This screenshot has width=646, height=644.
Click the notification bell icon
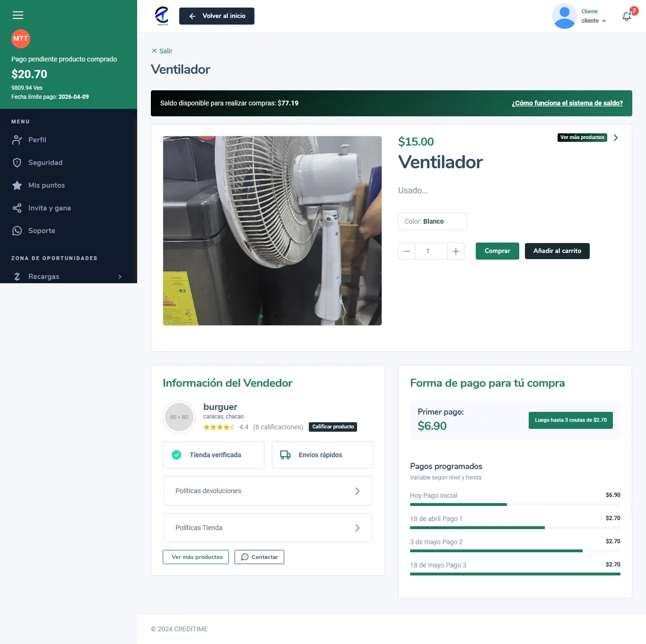coord(627,17)
